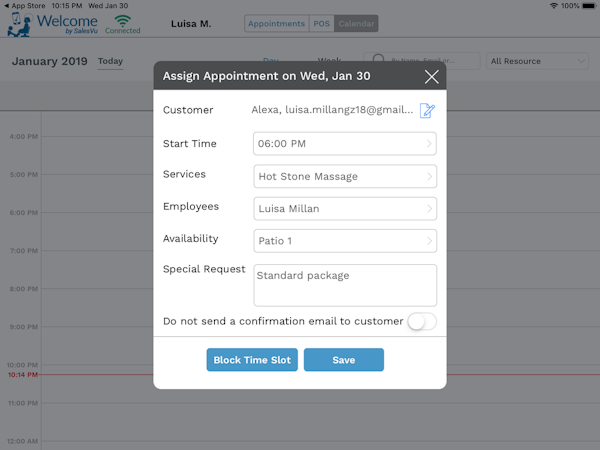Open the Services Hot Stone Massage selector

pos(345,176)
